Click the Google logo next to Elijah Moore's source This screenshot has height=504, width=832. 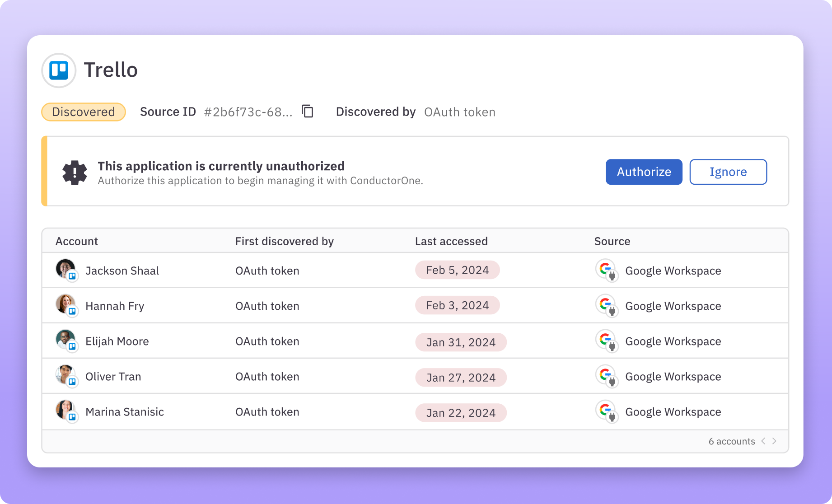point(605,340)
